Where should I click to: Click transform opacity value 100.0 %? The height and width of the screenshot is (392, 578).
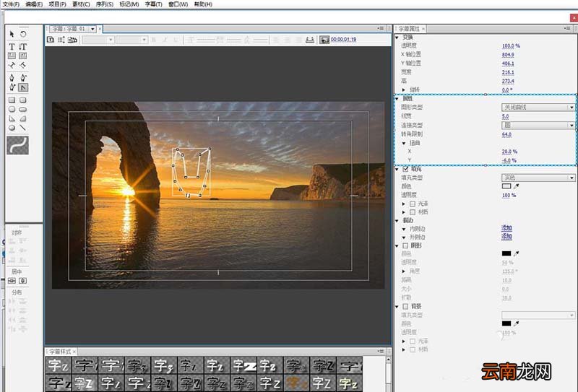(511, 45)
